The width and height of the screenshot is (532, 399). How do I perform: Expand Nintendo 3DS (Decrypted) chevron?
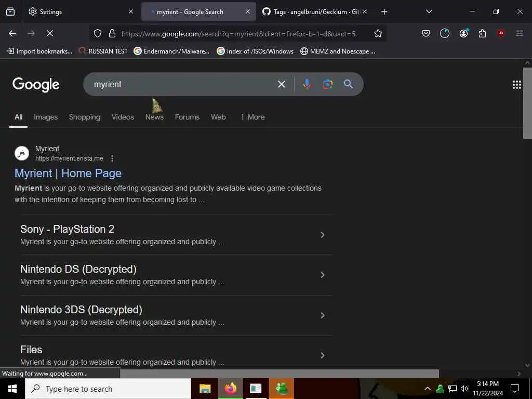[323, 315]
